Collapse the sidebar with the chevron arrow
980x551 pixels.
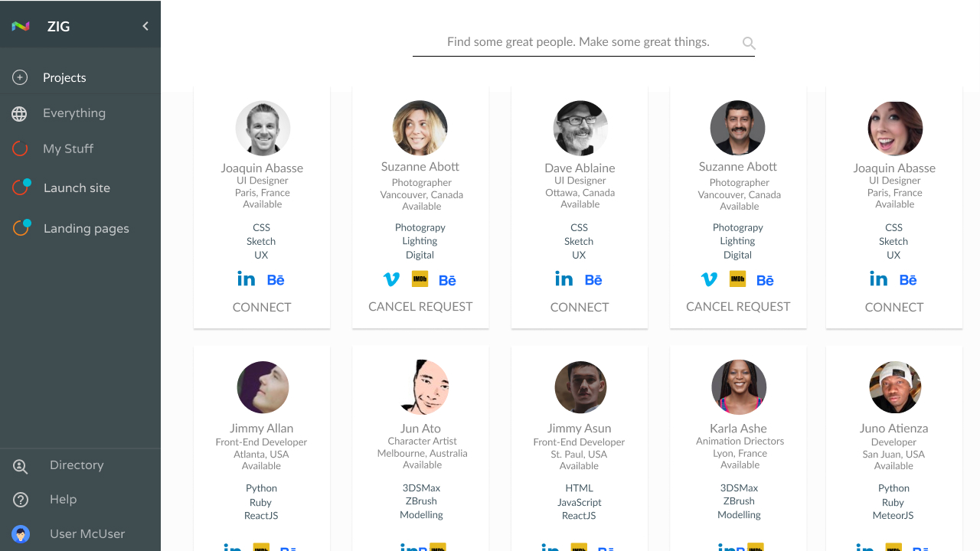coord(145,26)
